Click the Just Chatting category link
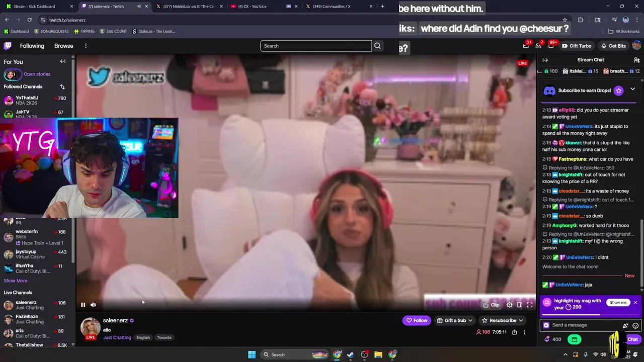644x362 pixels. [117, 337]
